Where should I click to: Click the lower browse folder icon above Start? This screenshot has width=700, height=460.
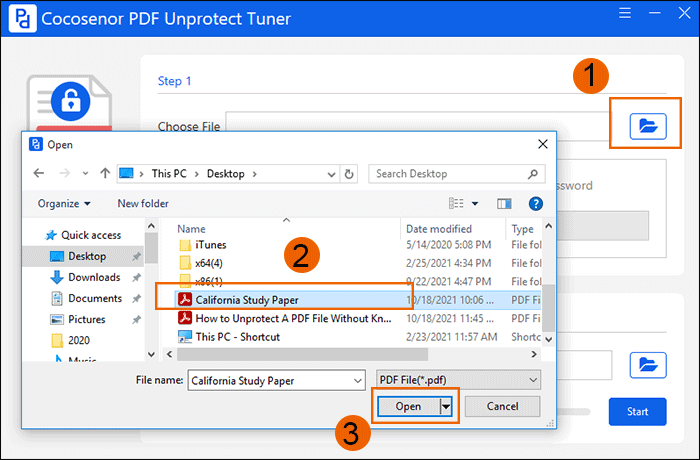[648, 365]
